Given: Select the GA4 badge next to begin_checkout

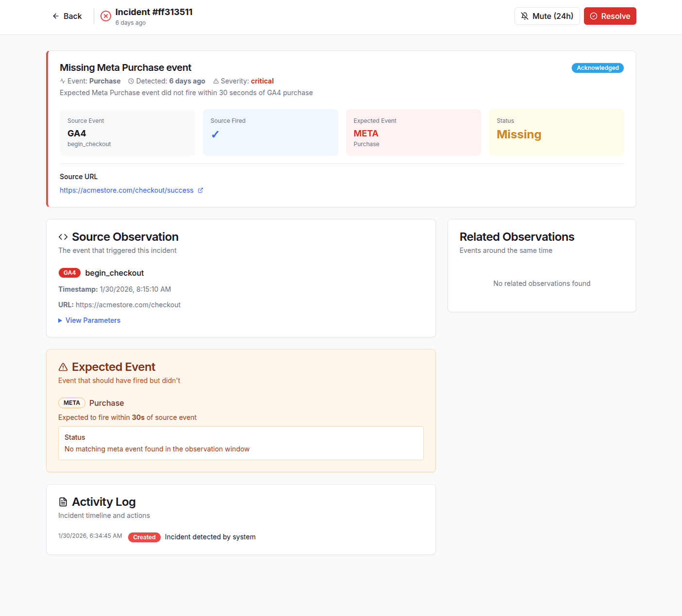Looking at the screenshot, I should [69, 273].
